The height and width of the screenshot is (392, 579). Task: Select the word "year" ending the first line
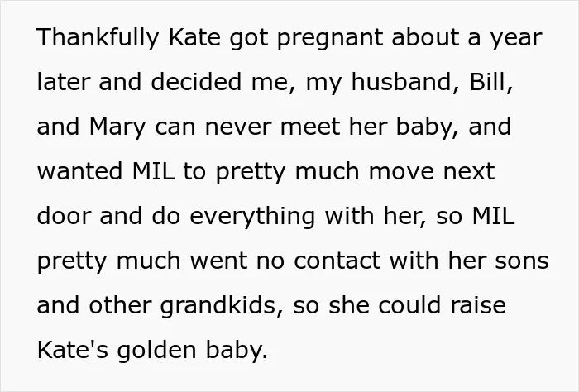[x=516, y=39]
